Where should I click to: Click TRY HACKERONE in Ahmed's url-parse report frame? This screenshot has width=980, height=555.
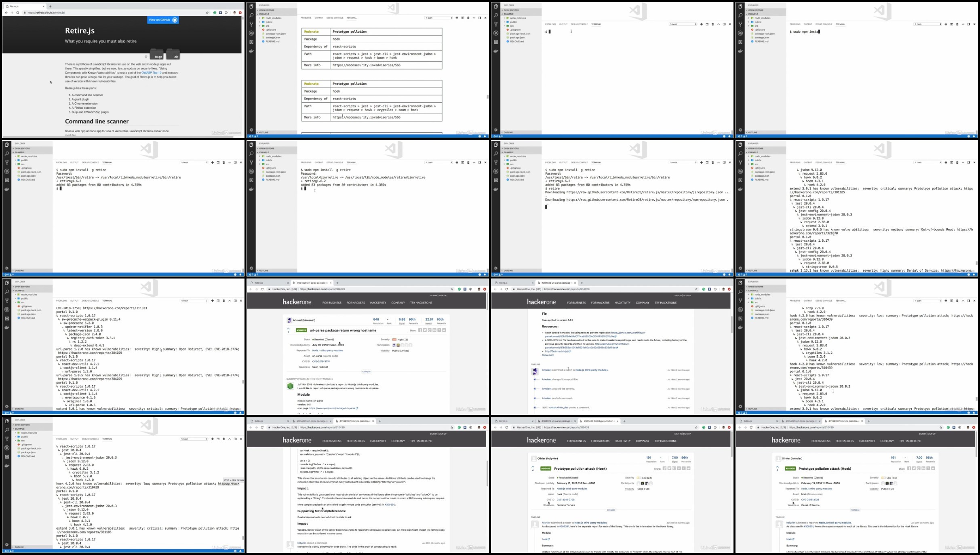pos(421,303)
